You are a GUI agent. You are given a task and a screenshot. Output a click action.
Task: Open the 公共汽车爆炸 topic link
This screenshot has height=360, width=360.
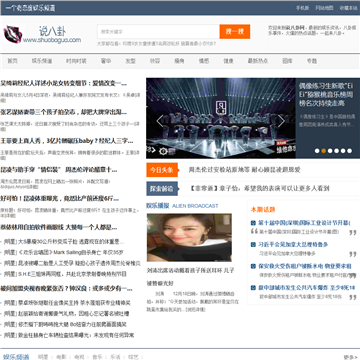coord(307,288)
